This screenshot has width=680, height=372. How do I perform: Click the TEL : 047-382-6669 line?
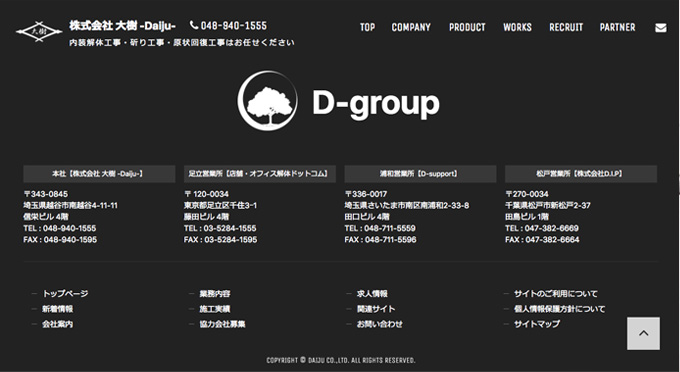[x=542, y=228]
